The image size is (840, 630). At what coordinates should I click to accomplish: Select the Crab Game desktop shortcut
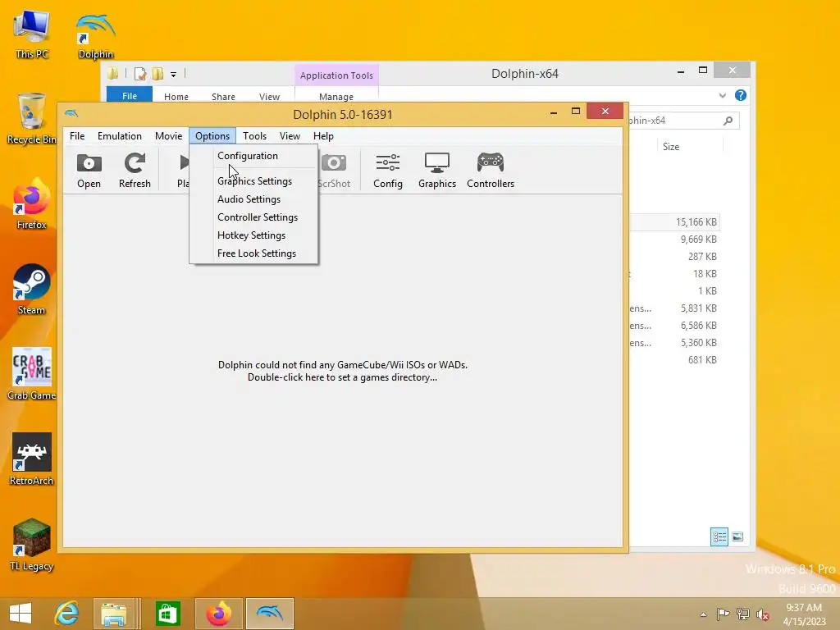tap(32, 374)
